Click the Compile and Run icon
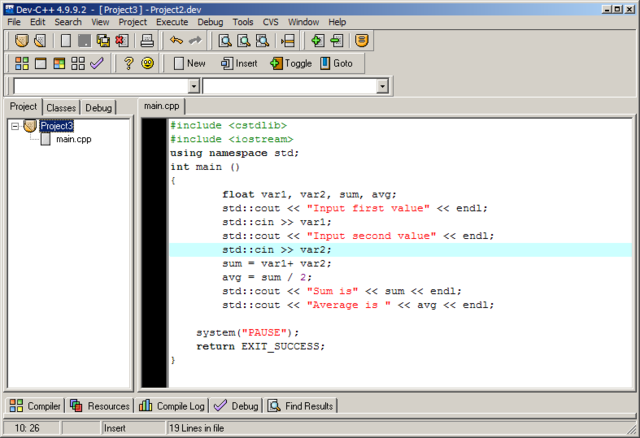Image resolution: width=640 pixels, height=438 pixels. pos(59,63)
